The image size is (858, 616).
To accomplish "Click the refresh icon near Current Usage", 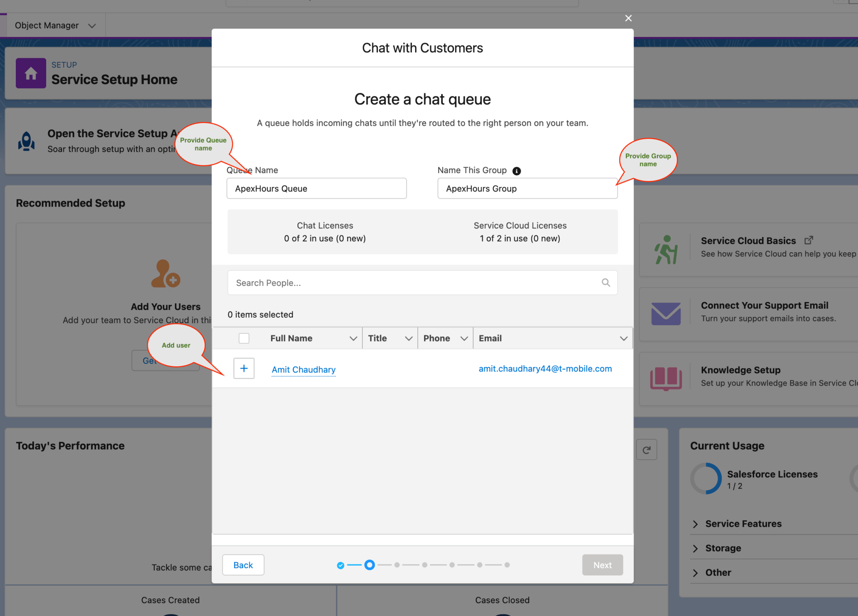I will [646, 449].
